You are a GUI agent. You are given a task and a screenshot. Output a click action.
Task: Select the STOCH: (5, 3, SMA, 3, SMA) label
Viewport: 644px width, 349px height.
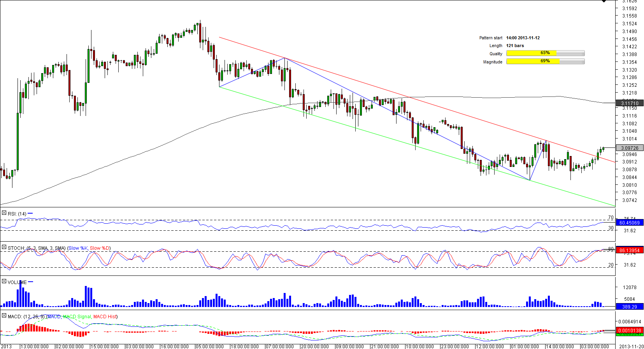37,248
